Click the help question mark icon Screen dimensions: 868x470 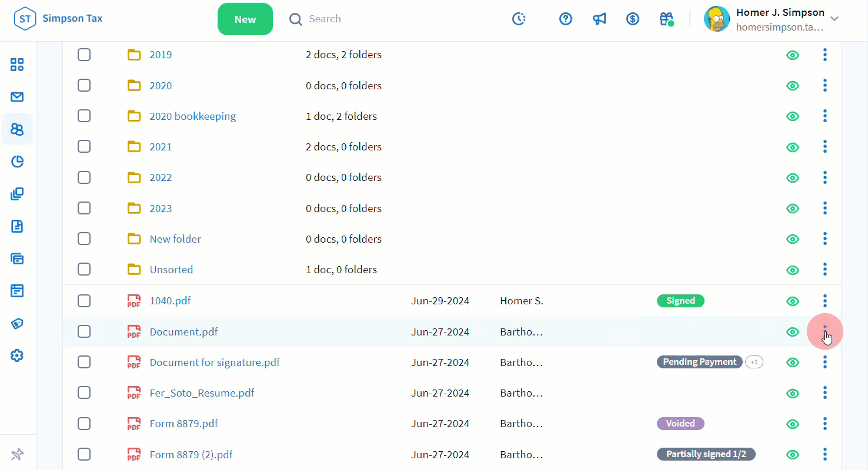(566, 19)
